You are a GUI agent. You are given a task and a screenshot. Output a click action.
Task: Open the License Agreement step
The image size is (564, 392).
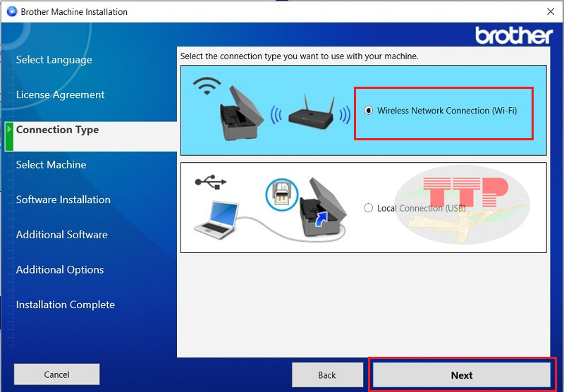(60, 94)
